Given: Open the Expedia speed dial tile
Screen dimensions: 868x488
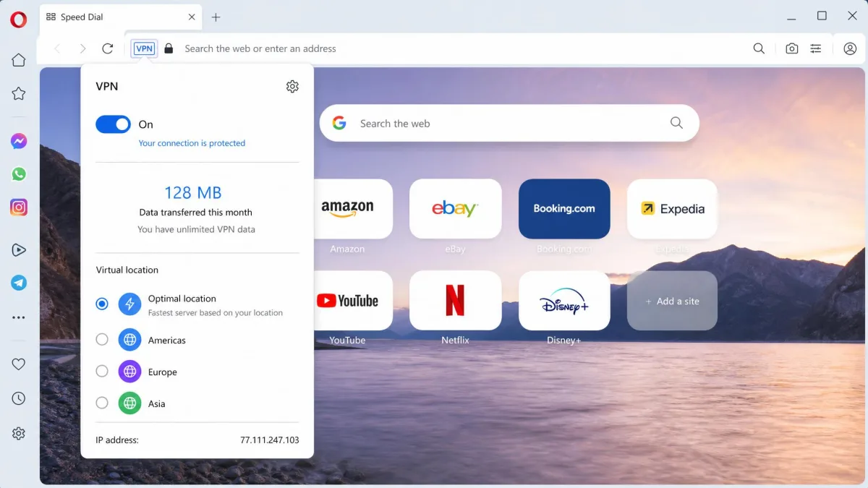Looking at the screenshot, I should tap(673, 209).
